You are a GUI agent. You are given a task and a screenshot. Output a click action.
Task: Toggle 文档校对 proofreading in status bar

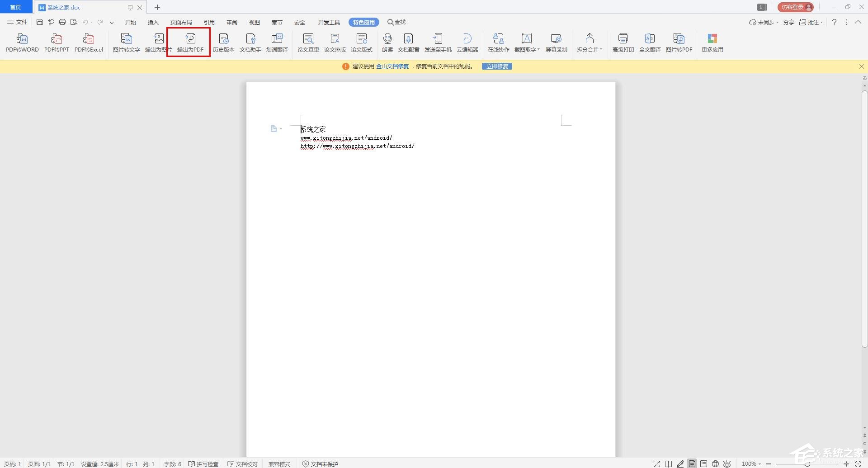[243, 464]
